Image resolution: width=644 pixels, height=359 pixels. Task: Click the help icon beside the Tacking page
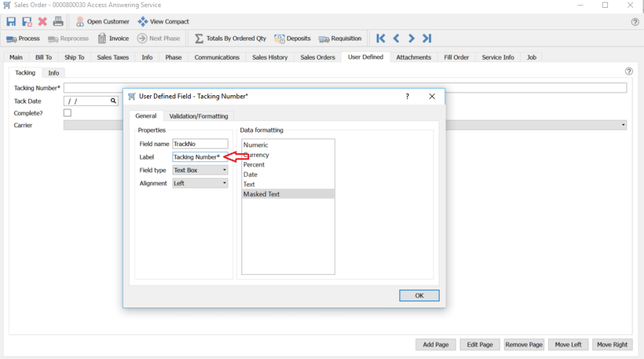coord(629,71)
